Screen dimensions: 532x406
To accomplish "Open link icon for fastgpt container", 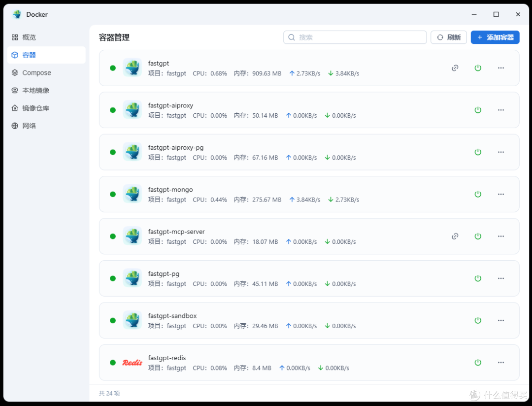I will tap(455, 68).
